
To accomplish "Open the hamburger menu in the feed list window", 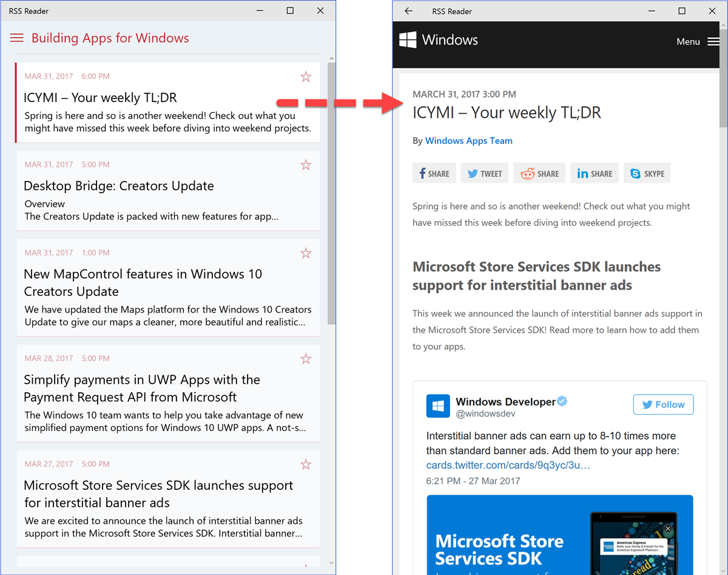I will (x=17, y=38).
